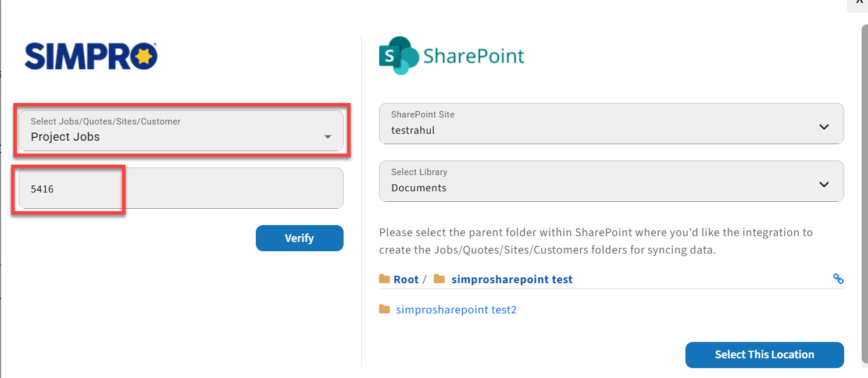Click the Root folder icon
Viewport: 868px width, 378px height.
pos(384,279)
